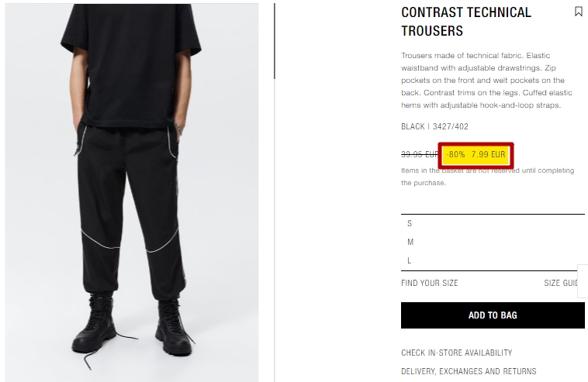Screen dimensions: 588x382
Task: Click the yellow -80% 7.99 EUR tag
Action: tap(476, 155)
